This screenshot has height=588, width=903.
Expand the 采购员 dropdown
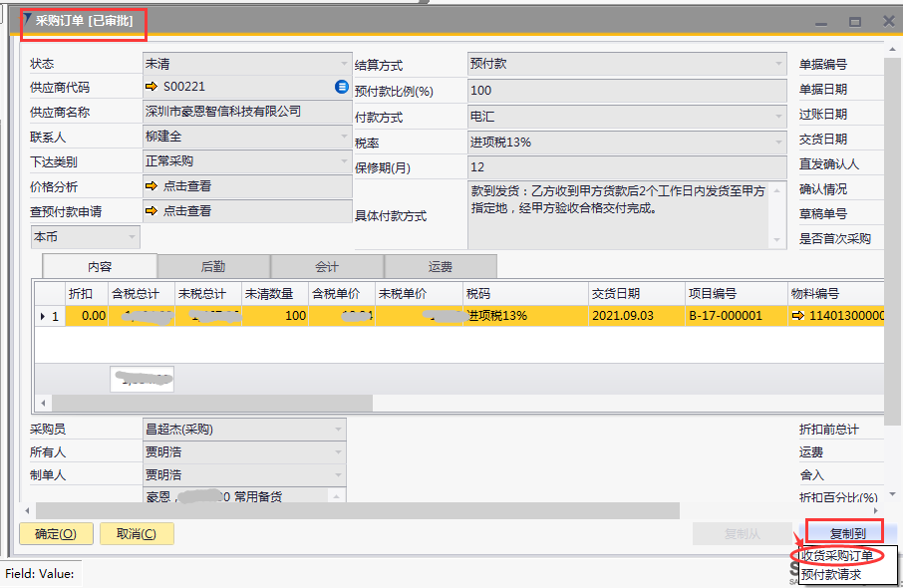[x=339, y=430]
